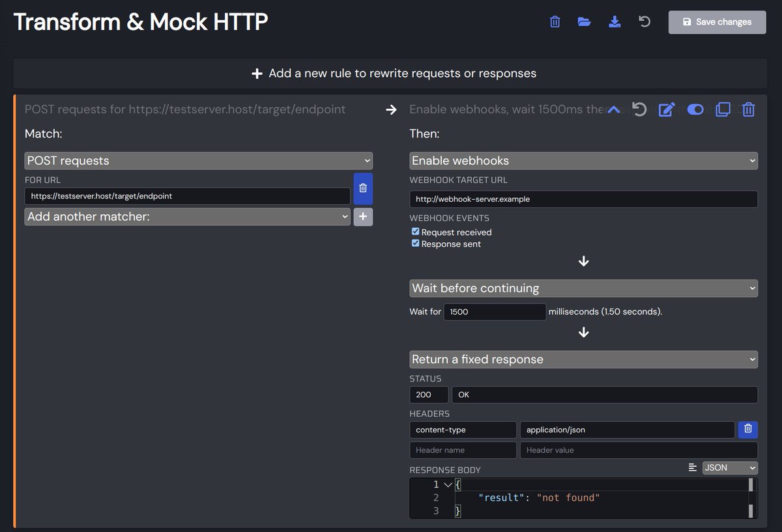Click the Save changes button
The image size is (782, 532).
click(x=717, y=21)
